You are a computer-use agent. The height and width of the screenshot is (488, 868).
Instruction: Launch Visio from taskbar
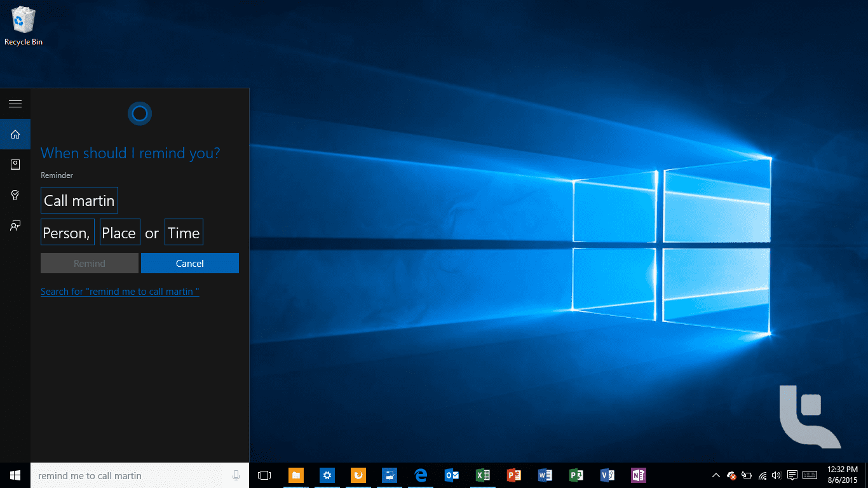[x=607, y=475]
